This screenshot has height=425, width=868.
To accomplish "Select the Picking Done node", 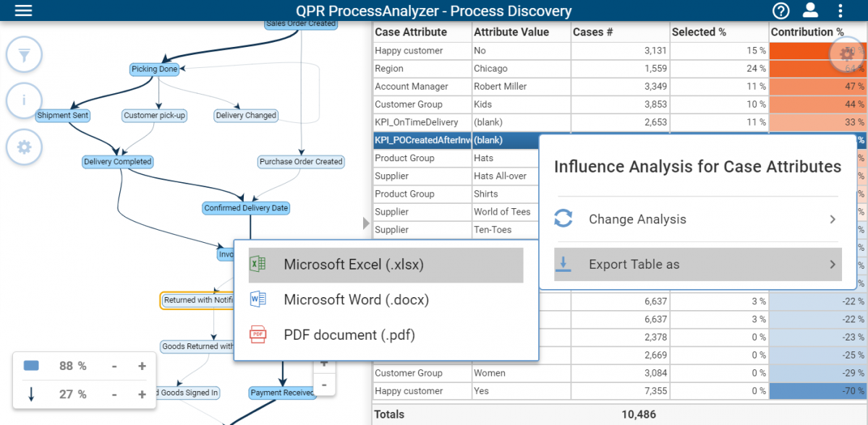I will click(154, 69).
